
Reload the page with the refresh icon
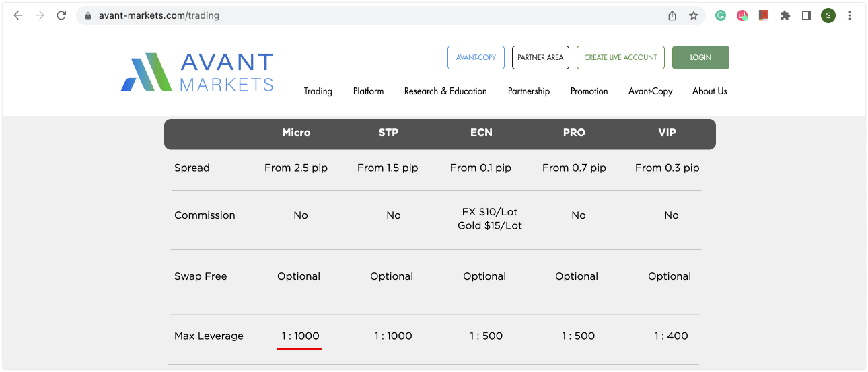61,15
